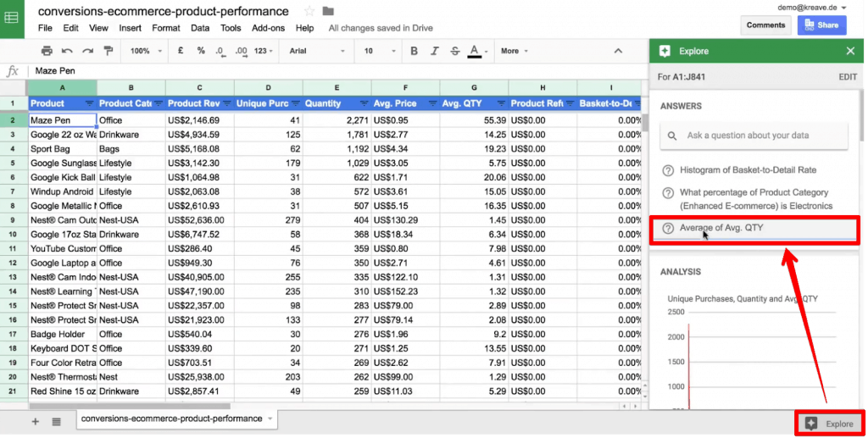Open the Edit menu
The image size is (868, 438).
(70, 28)
